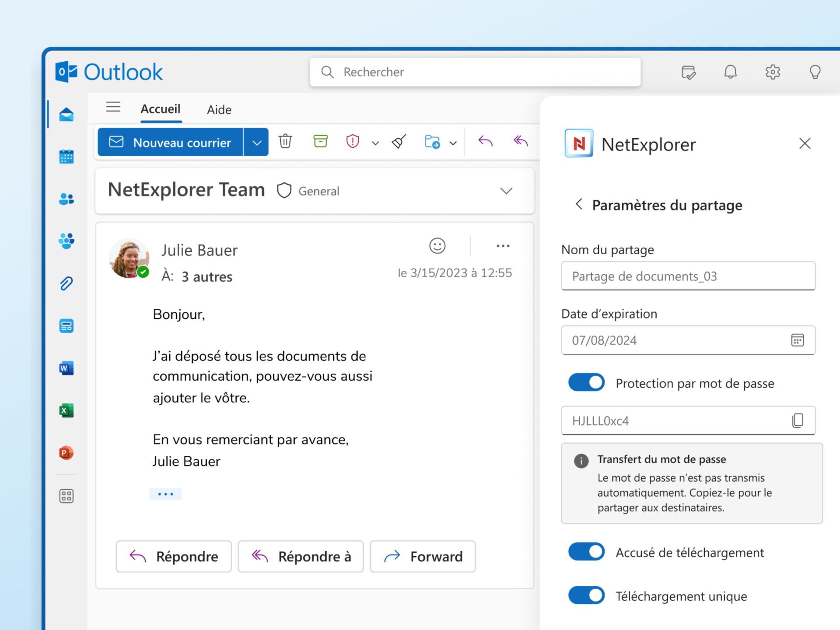Click the hamburger menu icon
The image size is (840, 630).
(113, 107)
